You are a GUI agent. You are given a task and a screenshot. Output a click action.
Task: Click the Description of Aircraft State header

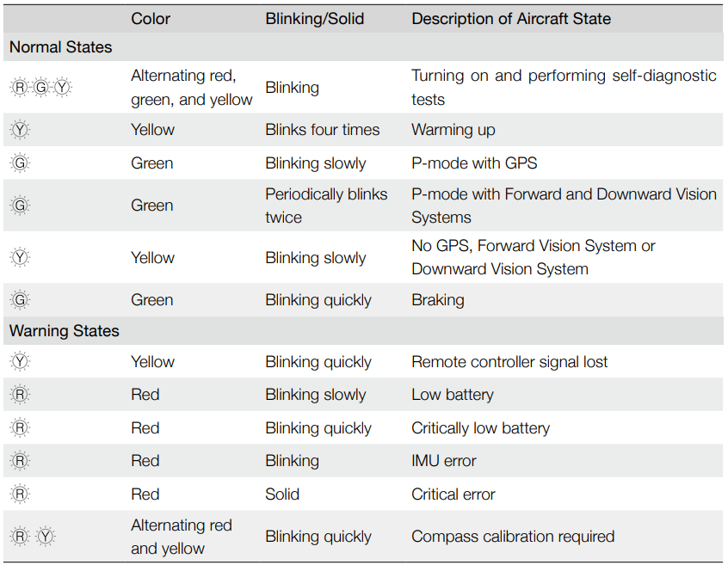coord(510,19)
